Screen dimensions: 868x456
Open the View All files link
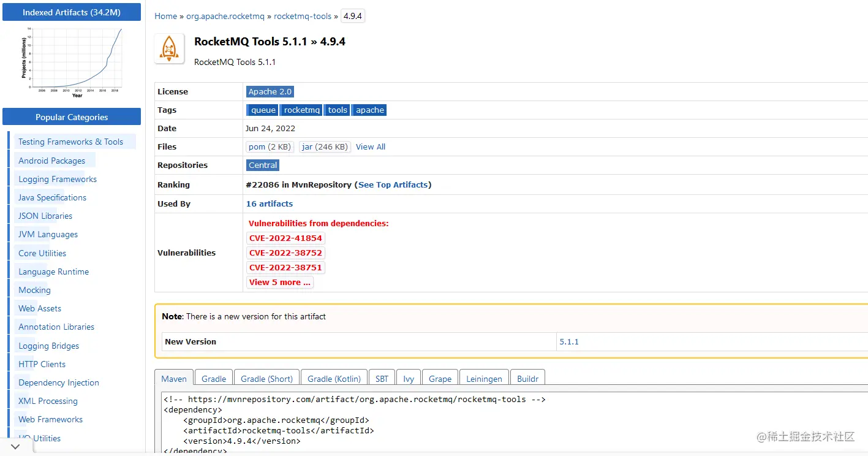[x=371, y=147]
